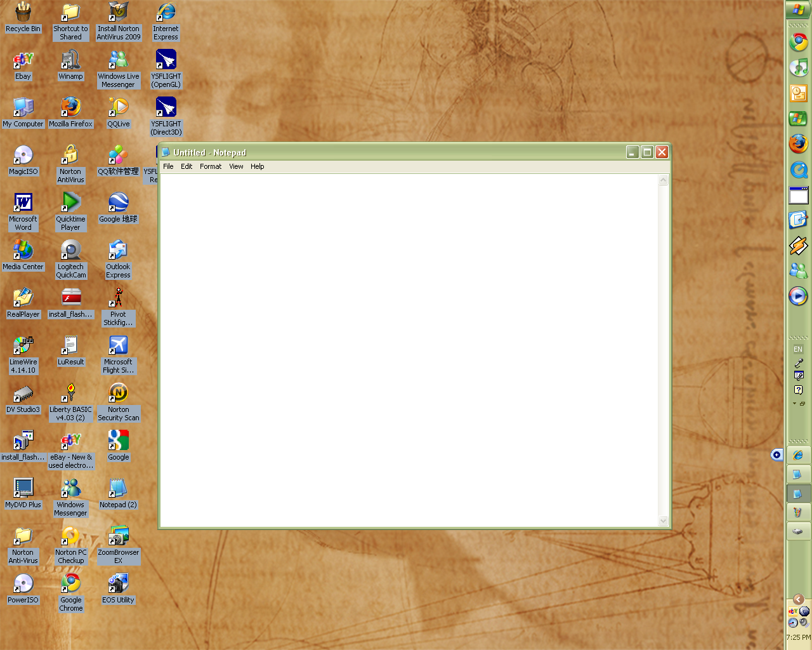Viewport: 812px width, 650px height.
Task: Open Pivot Stickfigure animator
Action: pos(118,298)
